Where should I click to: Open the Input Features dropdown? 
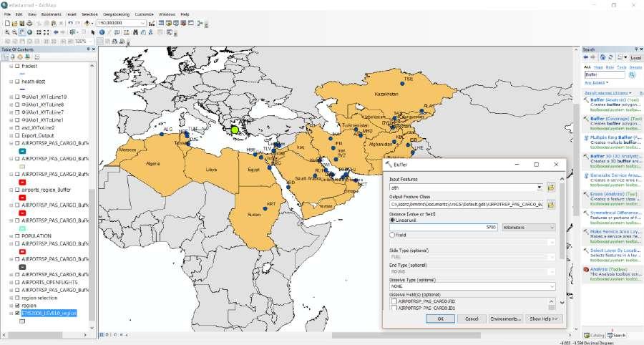[540, 188]
